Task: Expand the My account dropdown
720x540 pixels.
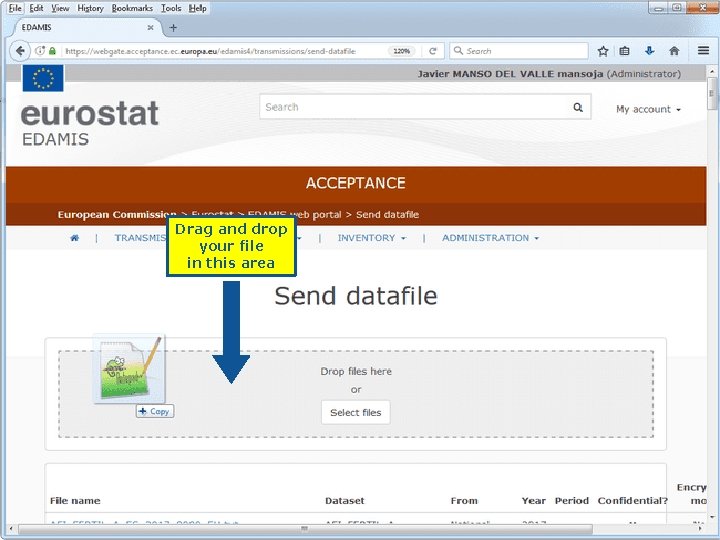Action: [648, 109]
